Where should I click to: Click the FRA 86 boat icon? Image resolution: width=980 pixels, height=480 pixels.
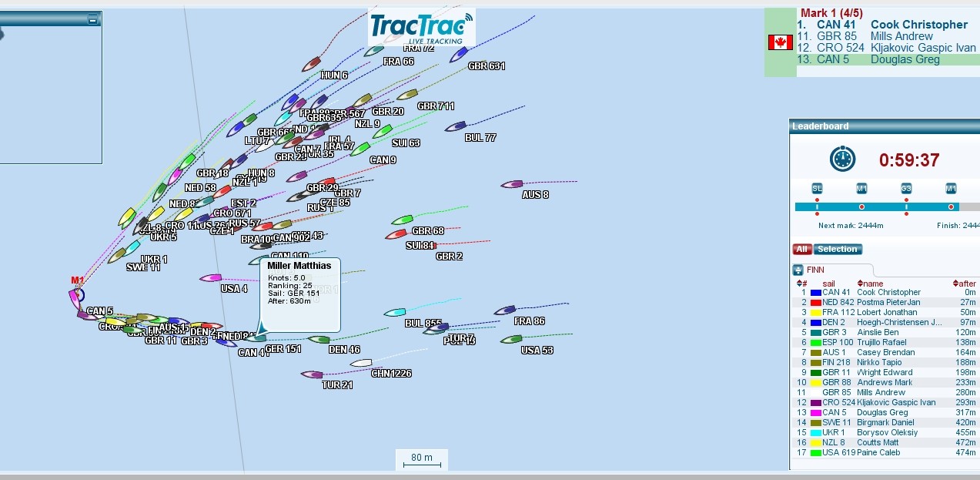point(505,310)
